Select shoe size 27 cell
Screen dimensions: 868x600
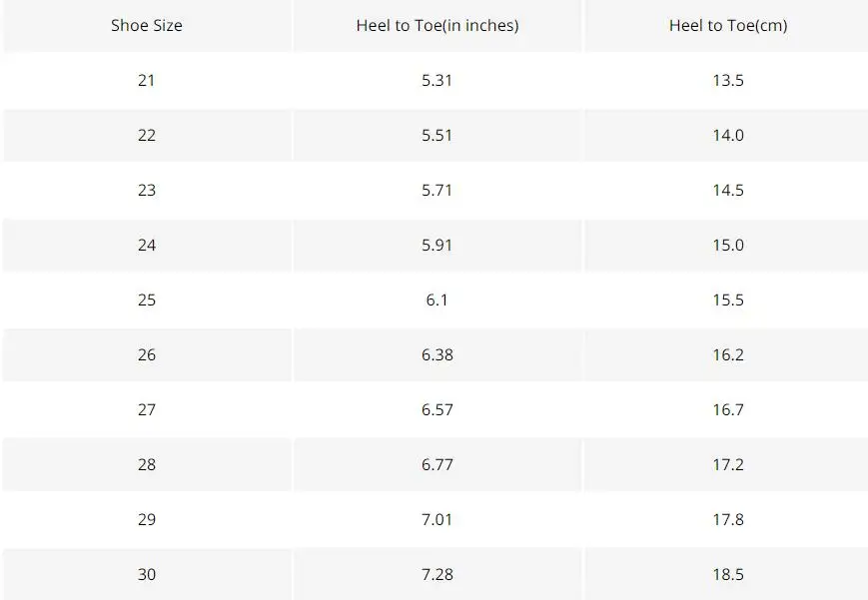[147, 409]
